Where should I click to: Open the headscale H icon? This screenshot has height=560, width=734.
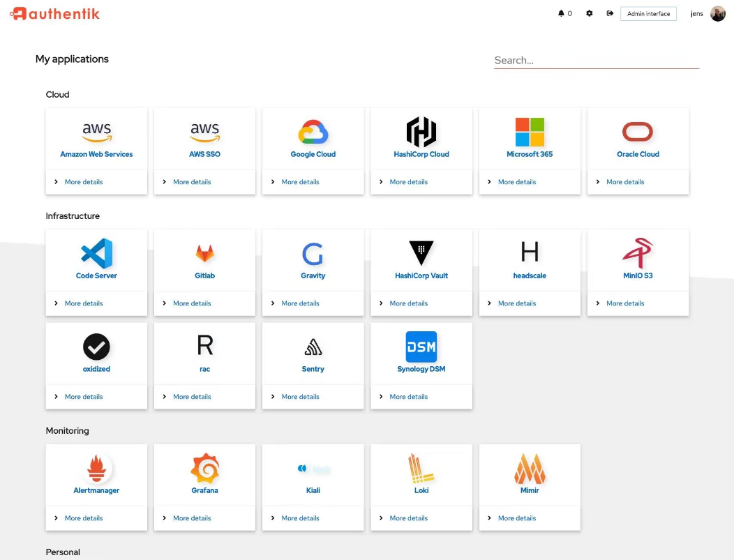coord(530,252)
